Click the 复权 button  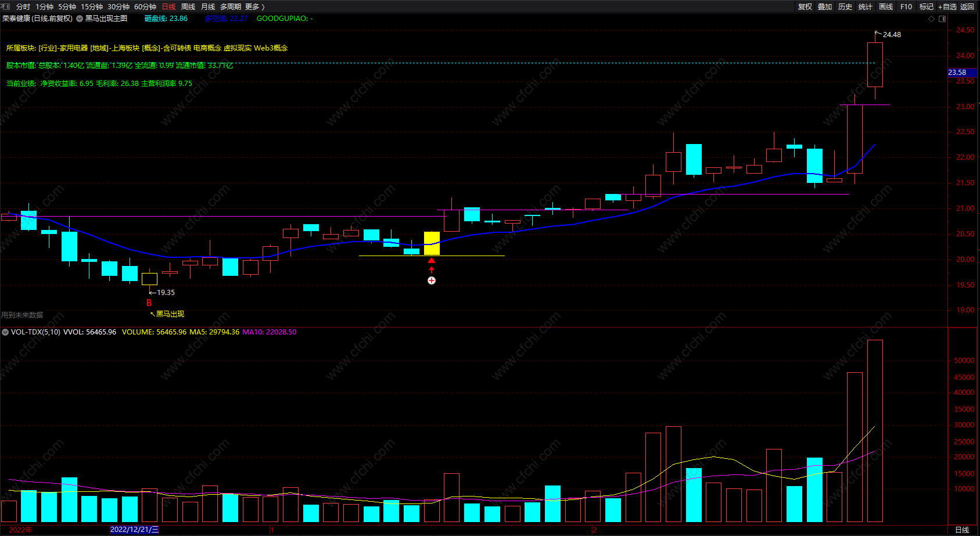tap(805, 7)
